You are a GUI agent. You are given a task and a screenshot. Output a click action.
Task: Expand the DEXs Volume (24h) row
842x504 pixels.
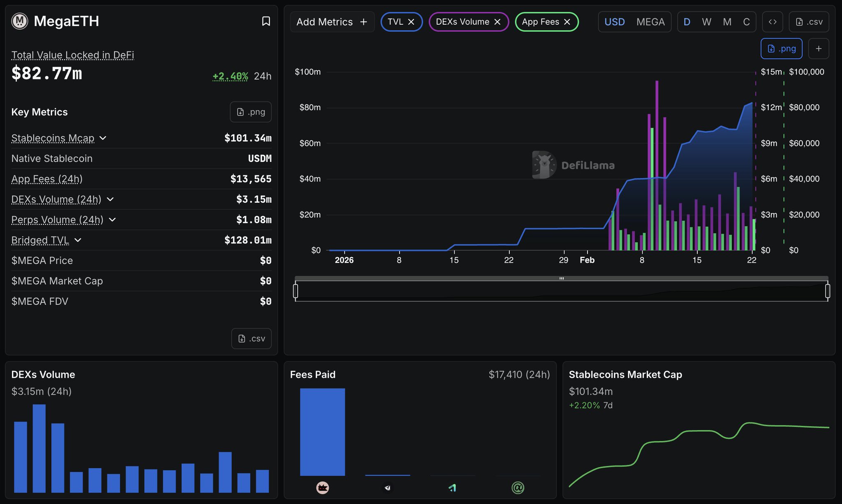click(110, 199)
